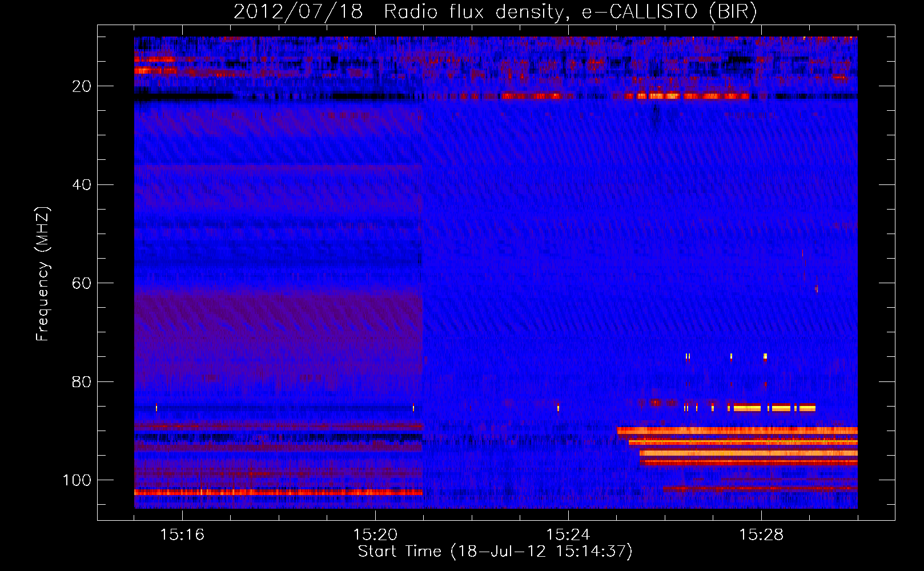Click the 100 frequency tick label

(77, 480)
